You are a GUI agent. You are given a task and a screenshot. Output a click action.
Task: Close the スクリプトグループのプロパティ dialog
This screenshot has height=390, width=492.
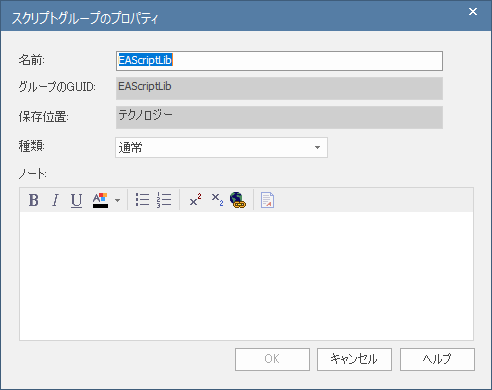[473, 12]
